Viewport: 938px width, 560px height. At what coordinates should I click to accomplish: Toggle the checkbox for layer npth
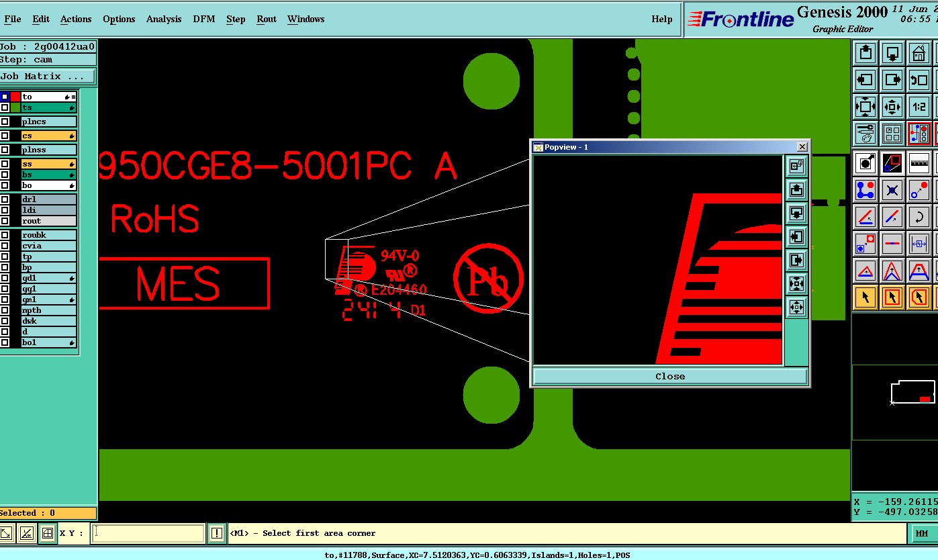click(x=5, y=310)
